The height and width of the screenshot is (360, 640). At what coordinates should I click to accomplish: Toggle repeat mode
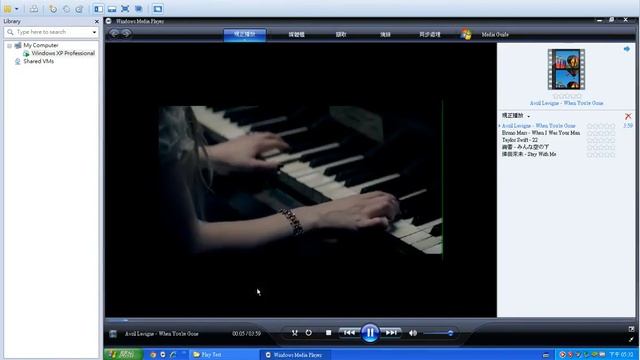[x=309, y=333]
